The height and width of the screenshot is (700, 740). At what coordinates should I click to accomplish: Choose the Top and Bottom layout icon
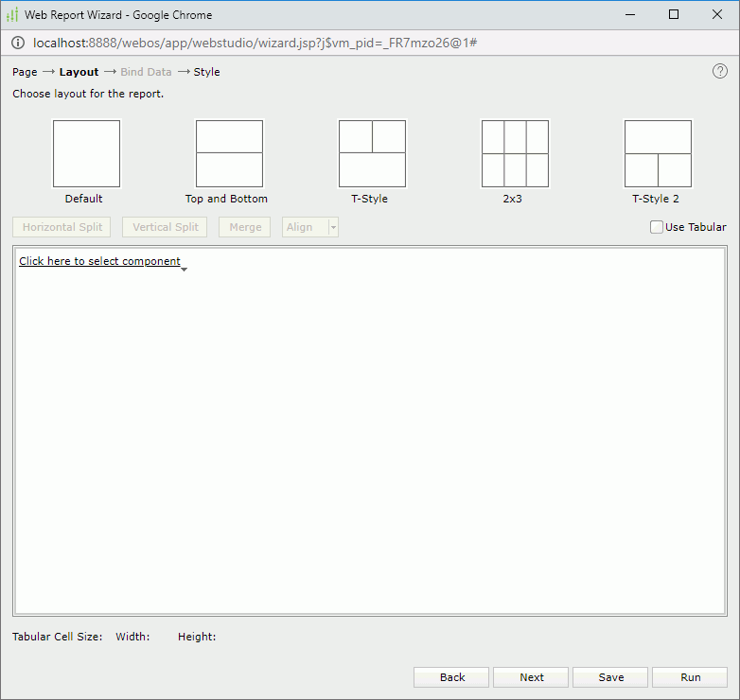click(x=229, y=153)
